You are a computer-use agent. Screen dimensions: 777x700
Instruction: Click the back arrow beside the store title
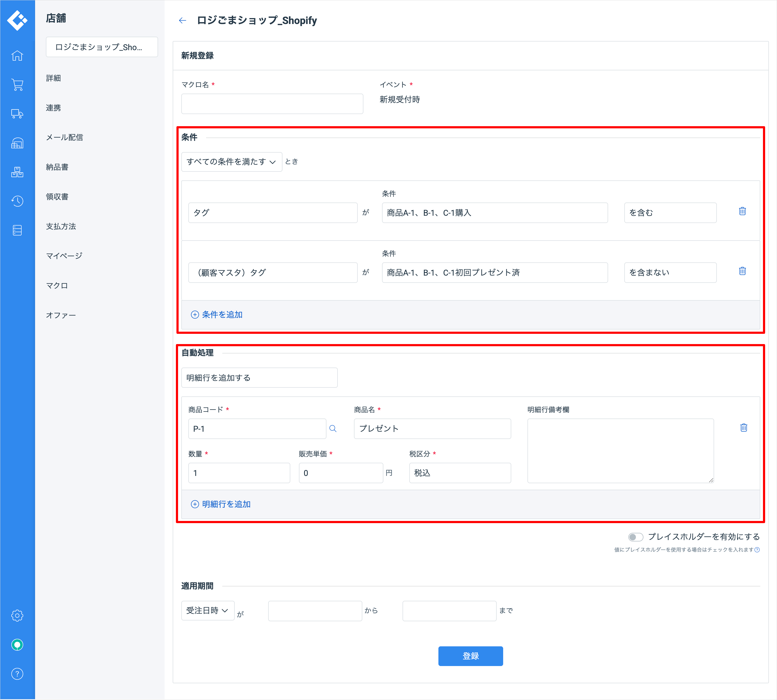[182, 20]
